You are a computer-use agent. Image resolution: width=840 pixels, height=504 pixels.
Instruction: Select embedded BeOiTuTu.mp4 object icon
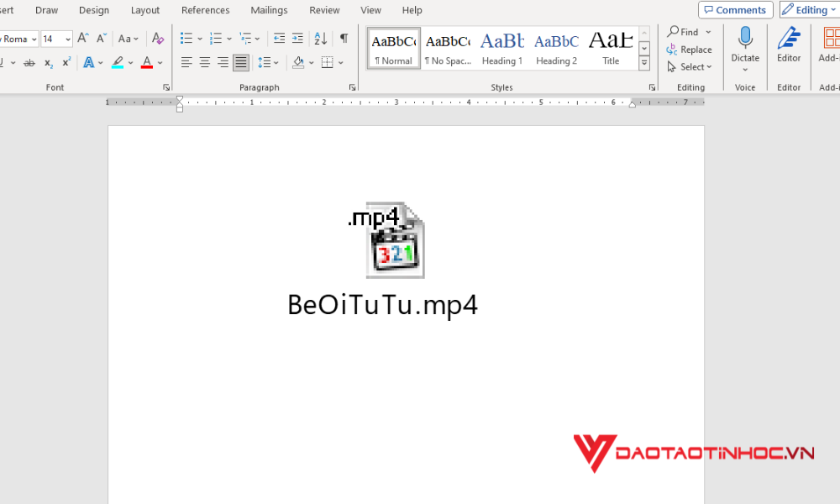click(x=395, y=240)
